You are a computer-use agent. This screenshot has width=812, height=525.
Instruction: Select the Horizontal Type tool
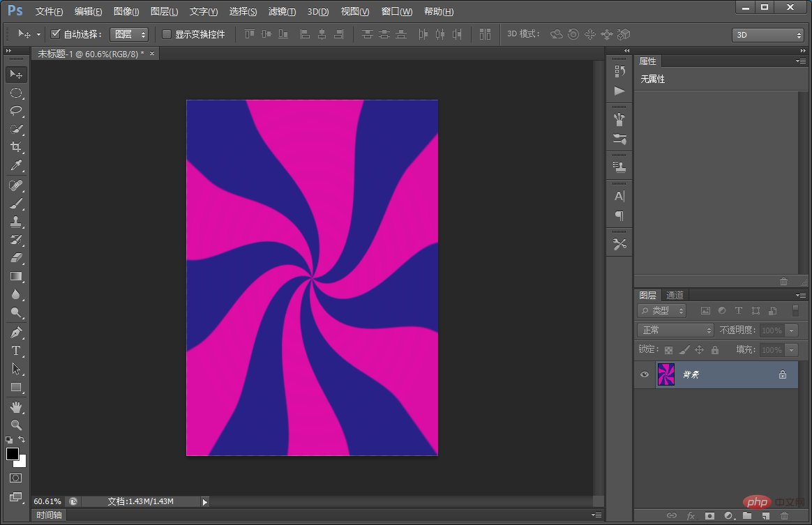click(16, 351)
